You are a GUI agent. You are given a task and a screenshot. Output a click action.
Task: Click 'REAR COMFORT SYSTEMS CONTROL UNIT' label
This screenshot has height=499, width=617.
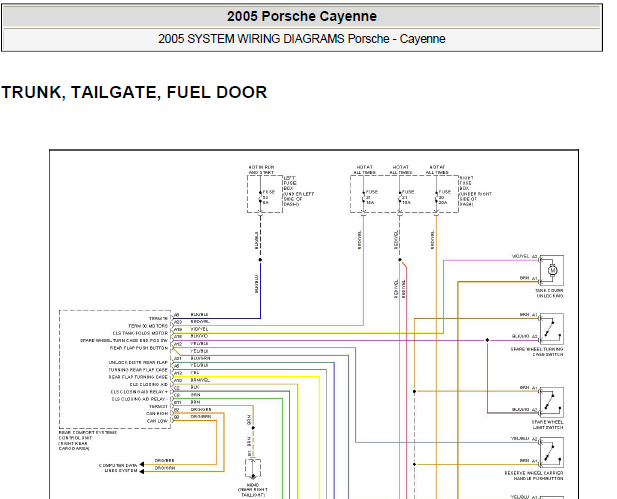click(88, 440)
